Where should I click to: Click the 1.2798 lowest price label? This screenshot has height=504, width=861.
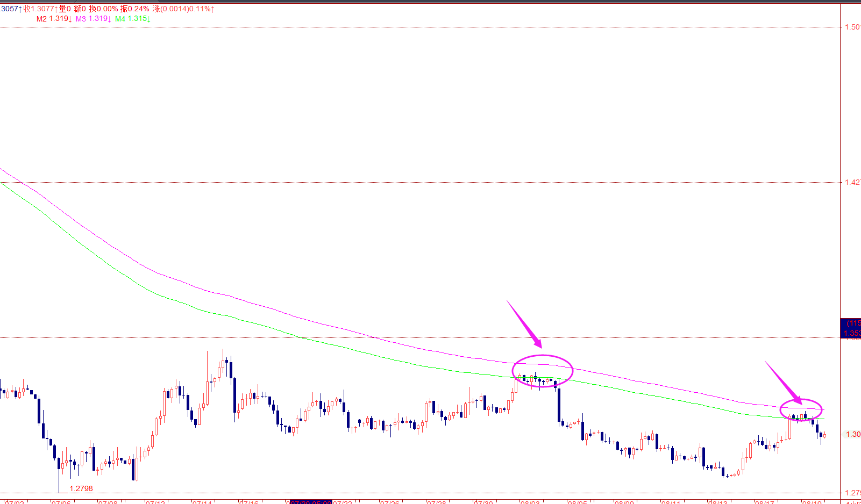(81, 488)
